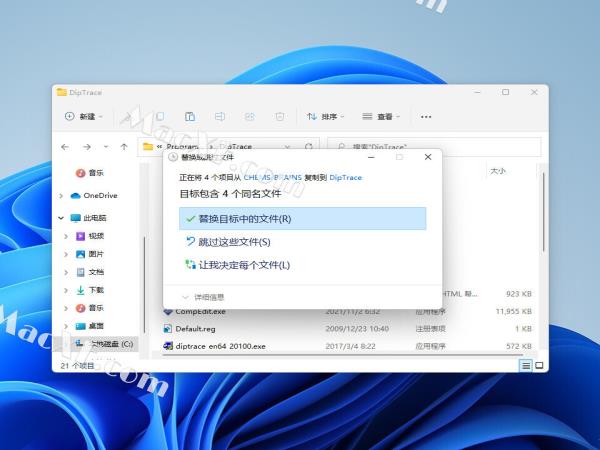Go back with the left arrow
Screen dimensions: 600x450
click(65, 147)
